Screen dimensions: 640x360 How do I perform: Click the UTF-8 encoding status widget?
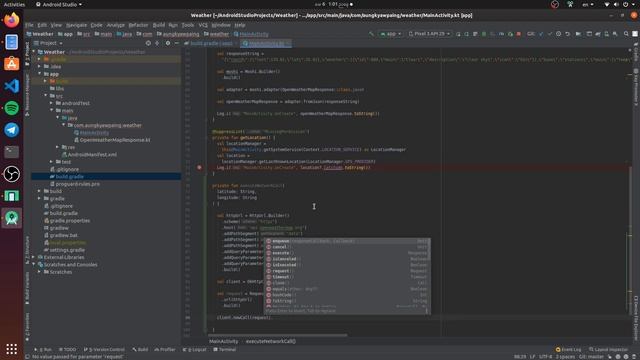[x=546, y=357]
